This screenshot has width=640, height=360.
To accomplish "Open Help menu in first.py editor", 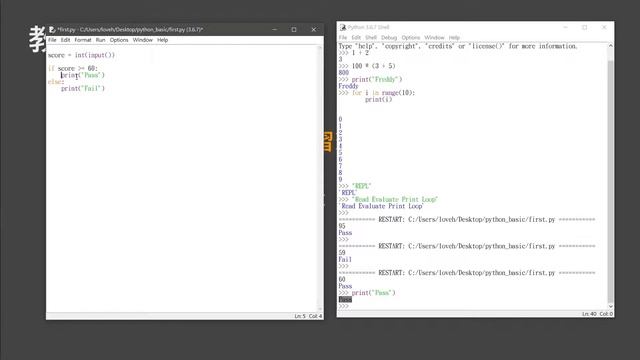I will tap(162, 40).
